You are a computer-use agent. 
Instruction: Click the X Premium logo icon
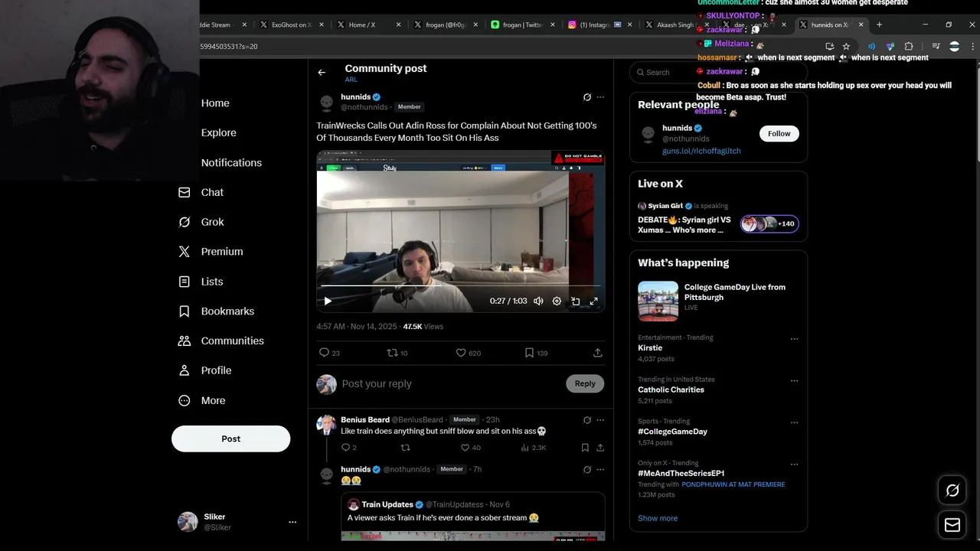[x=184, y=252]
